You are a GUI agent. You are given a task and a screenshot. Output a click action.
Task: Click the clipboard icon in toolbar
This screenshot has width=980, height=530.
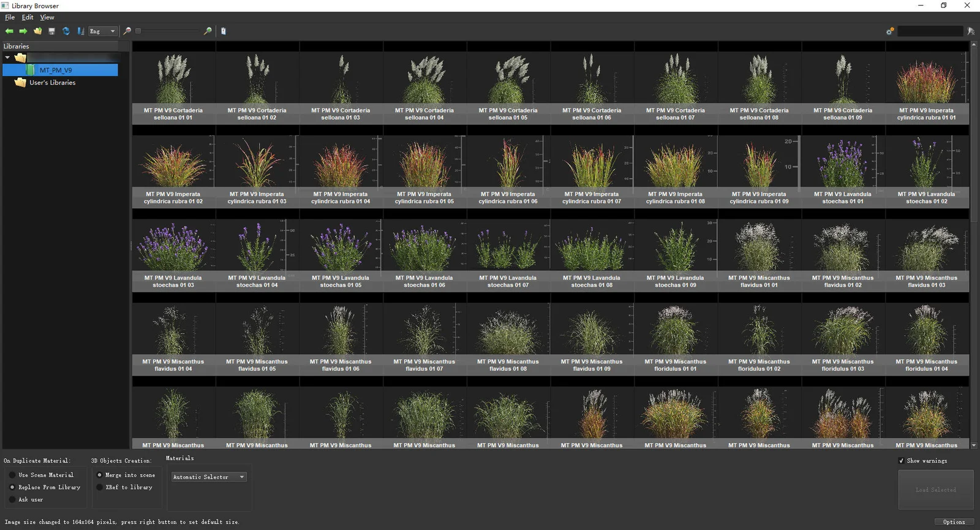point(224,31)
